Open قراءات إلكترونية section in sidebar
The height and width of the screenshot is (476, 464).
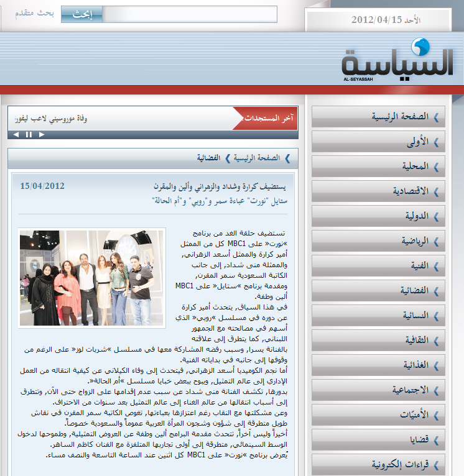378,465
